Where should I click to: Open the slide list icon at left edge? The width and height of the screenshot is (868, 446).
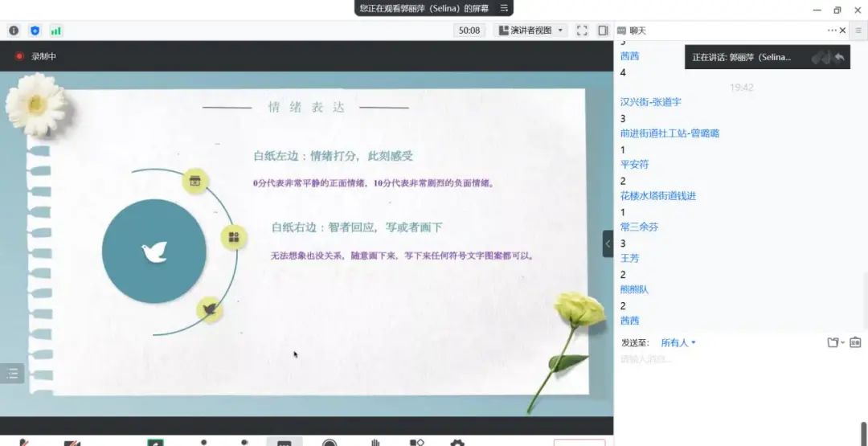(x=12, y=373)
